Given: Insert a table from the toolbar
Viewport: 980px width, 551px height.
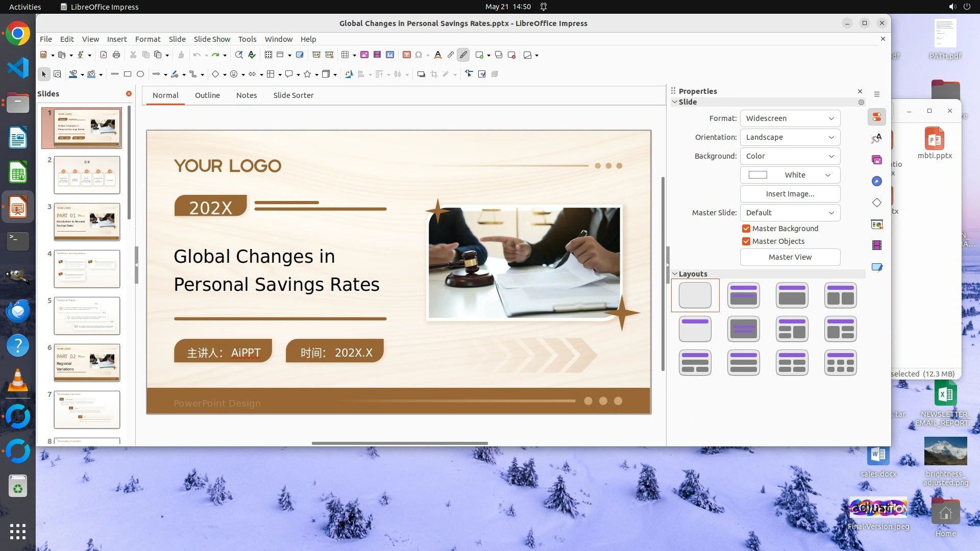Looking at the screenshot, I should click(x=346, y=55).
